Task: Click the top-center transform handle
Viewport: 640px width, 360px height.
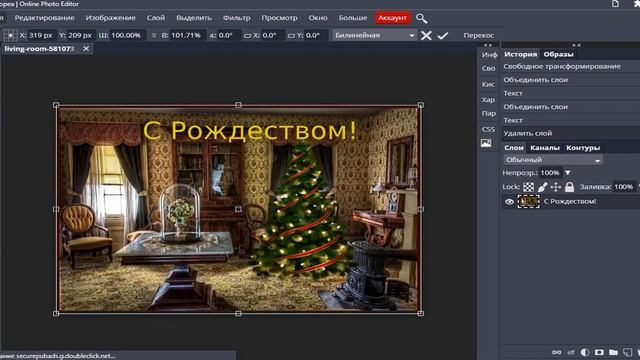Action: click(238, 105)
